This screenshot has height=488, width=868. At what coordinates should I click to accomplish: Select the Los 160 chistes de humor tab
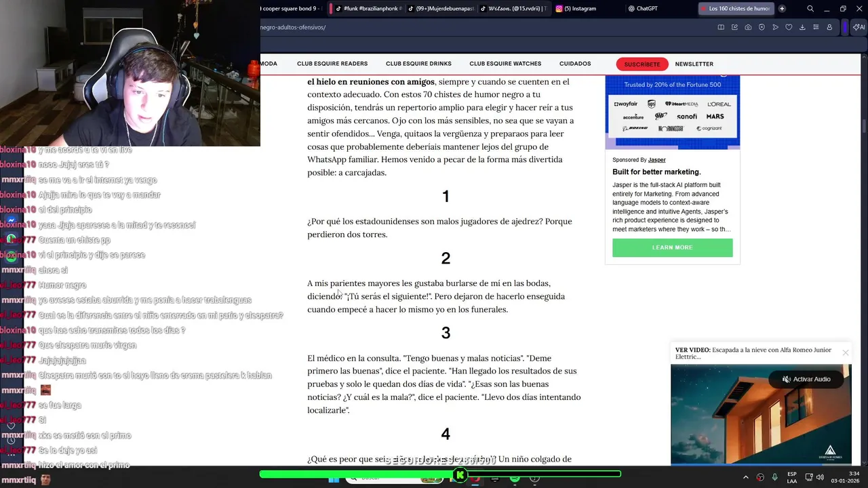coord(736,9)
